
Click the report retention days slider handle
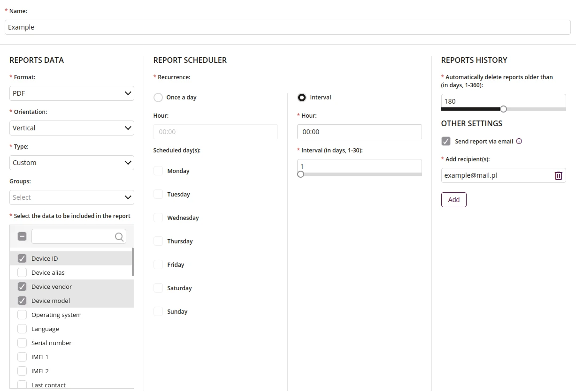pos(503,109)
